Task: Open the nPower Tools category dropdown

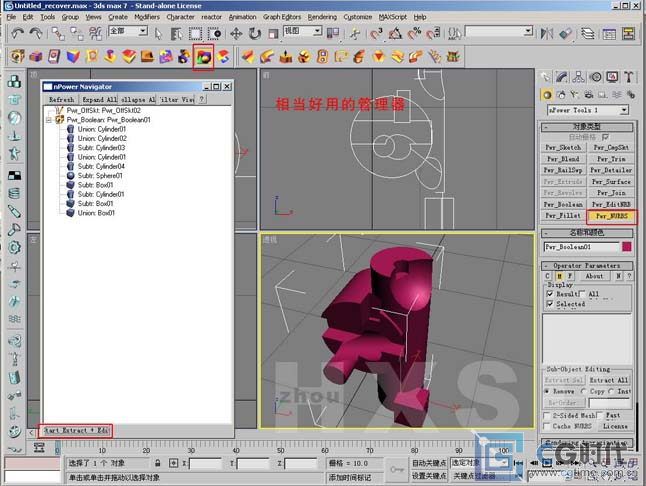Action: [x=624, y=110]
